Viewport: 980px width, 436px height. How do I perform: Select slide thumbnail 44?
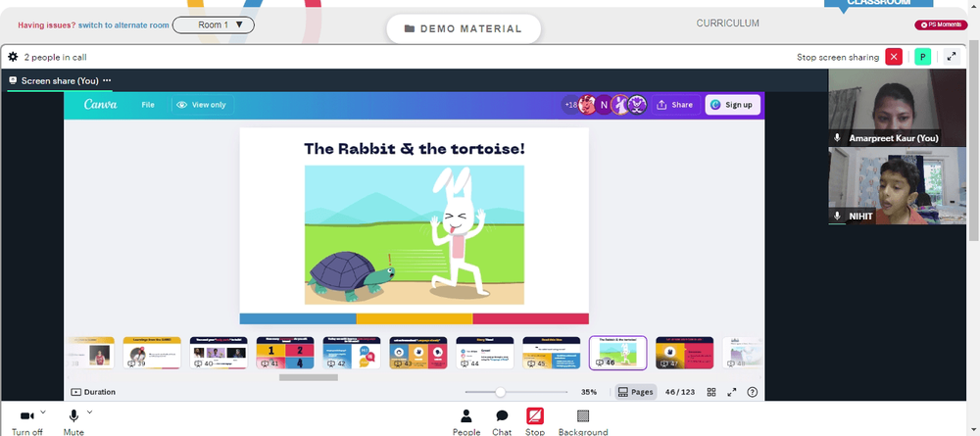coord(484,353)
